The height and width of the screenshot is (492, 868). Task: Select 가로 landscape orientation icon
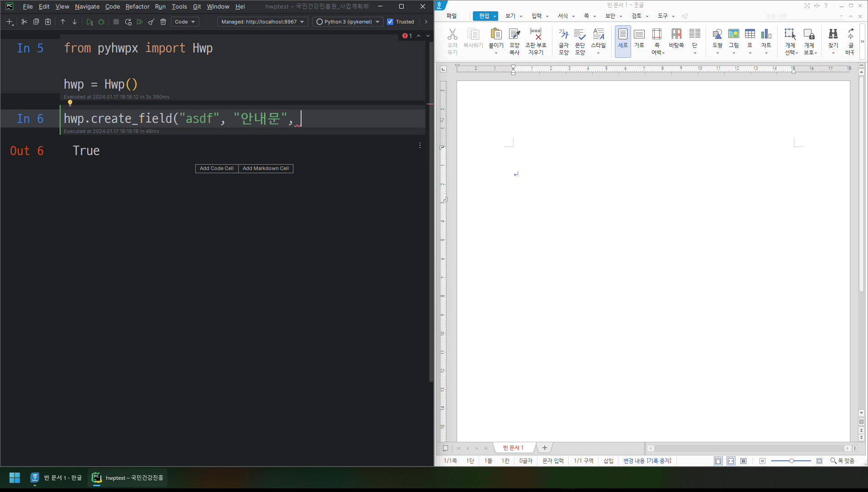tap(639, 39)
